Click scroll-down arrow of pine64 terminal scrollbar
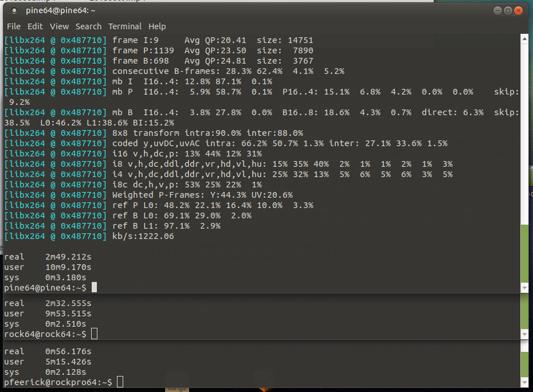The height and width of the screenshot is (392, 533). tap(524, 287)
